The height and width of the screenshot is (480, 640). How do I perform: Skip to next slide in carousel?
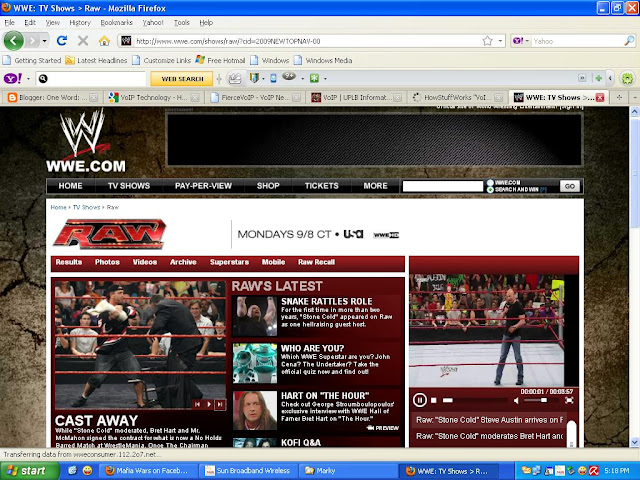coord(220,404)
